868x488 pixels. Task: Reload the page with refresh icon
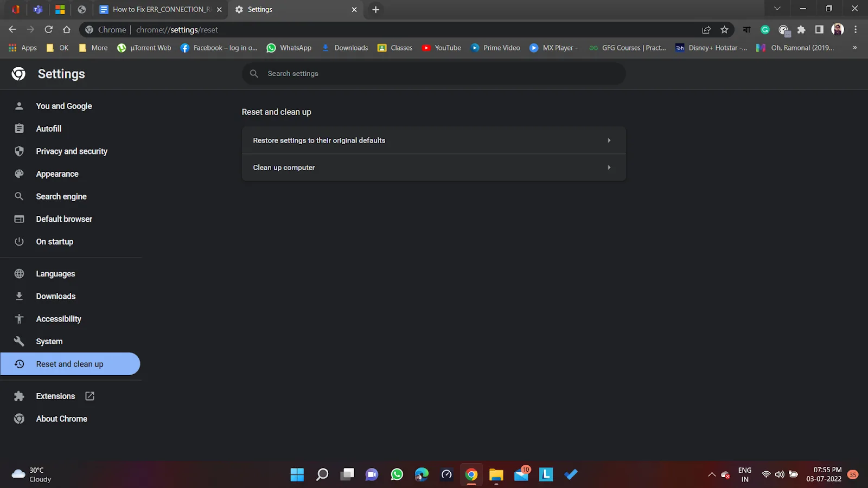tap(49, 30)
